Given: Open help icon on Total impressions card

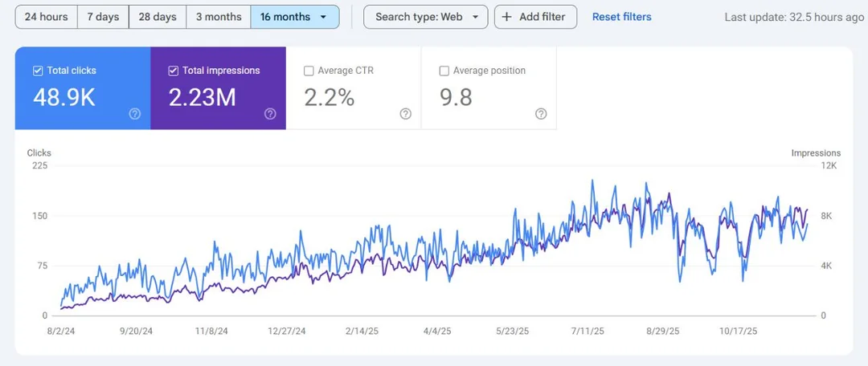Looking at the screenshot, I should pyautogui.click(x=270, y=114).
